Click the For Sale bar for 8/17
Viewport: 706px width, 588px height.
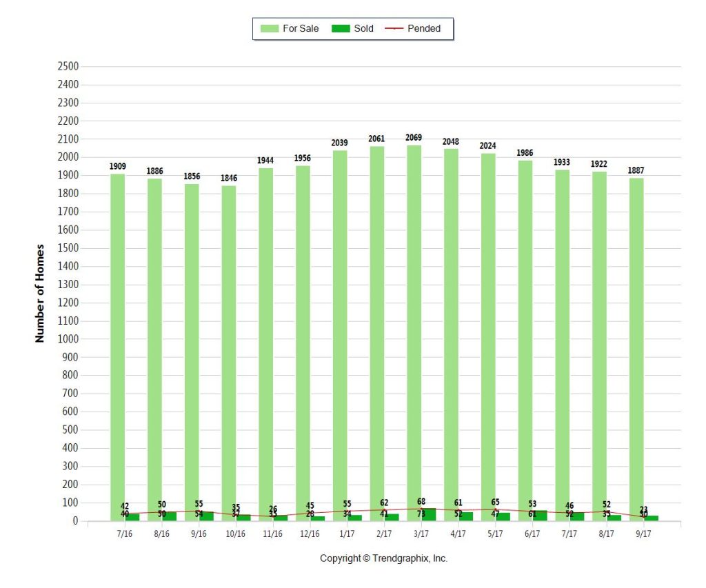[x=599, y=346]
